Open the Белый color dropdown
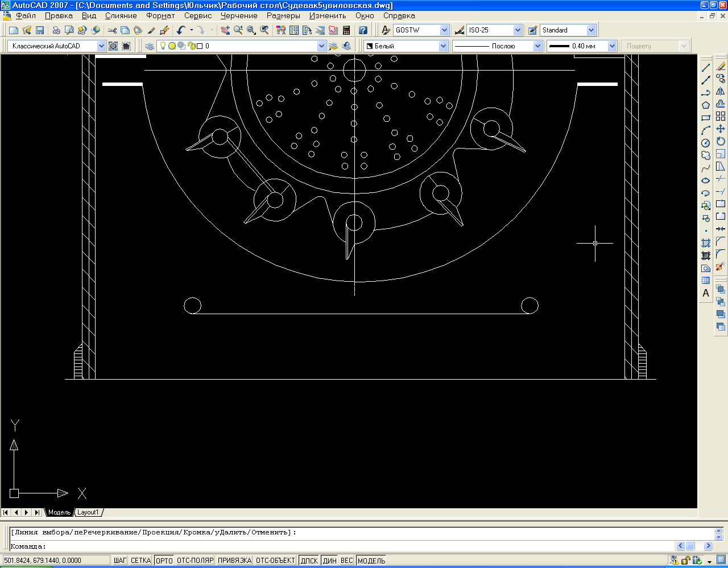This screenshot has height=568, width=728. coord(443,46)
